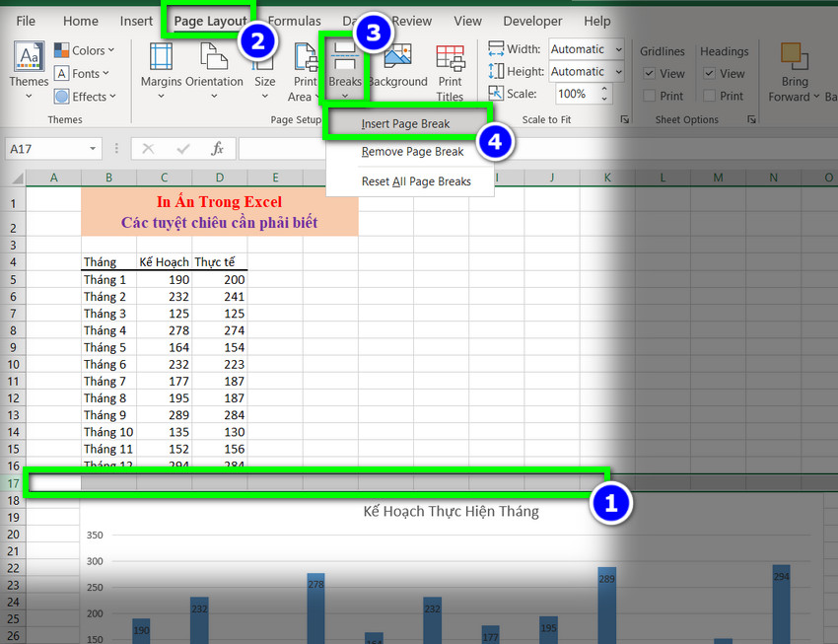This screenshot has width=838, height=644.
Task: Enable the Gridlines Print checkbox
Action: pos(650,96)
